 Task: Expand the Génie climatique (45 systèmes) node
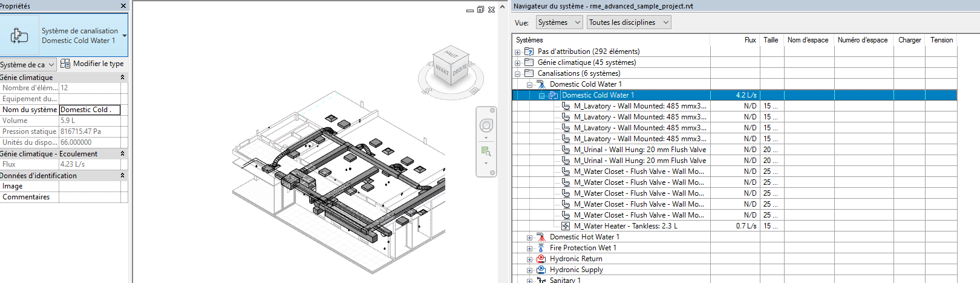[x=517, y=63]
